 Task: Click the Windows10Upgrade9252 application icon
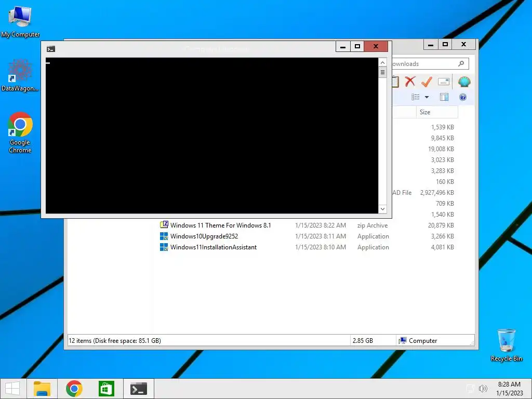[x=164, y=236]
